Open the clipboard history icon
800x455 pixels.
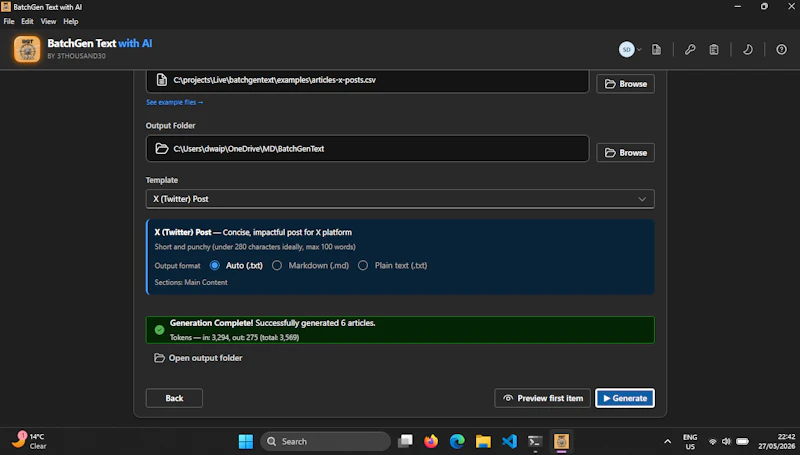714,49
